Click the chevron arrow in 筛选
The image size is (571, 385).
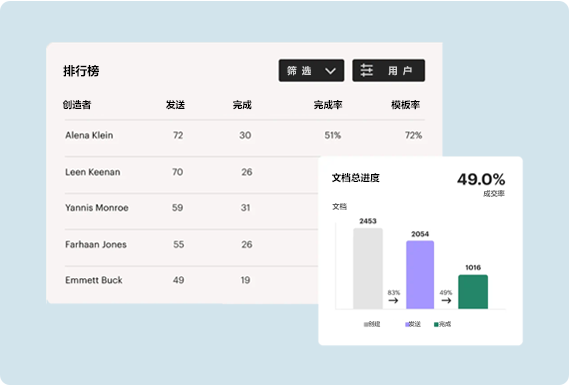tap(330, 71)
